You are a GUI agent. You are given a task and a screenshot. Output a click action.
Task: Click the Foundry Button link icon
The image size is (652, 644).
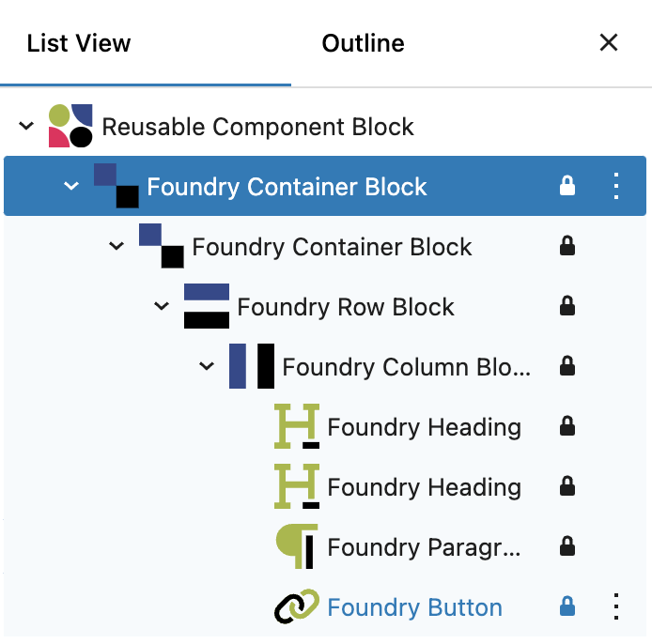297,607
